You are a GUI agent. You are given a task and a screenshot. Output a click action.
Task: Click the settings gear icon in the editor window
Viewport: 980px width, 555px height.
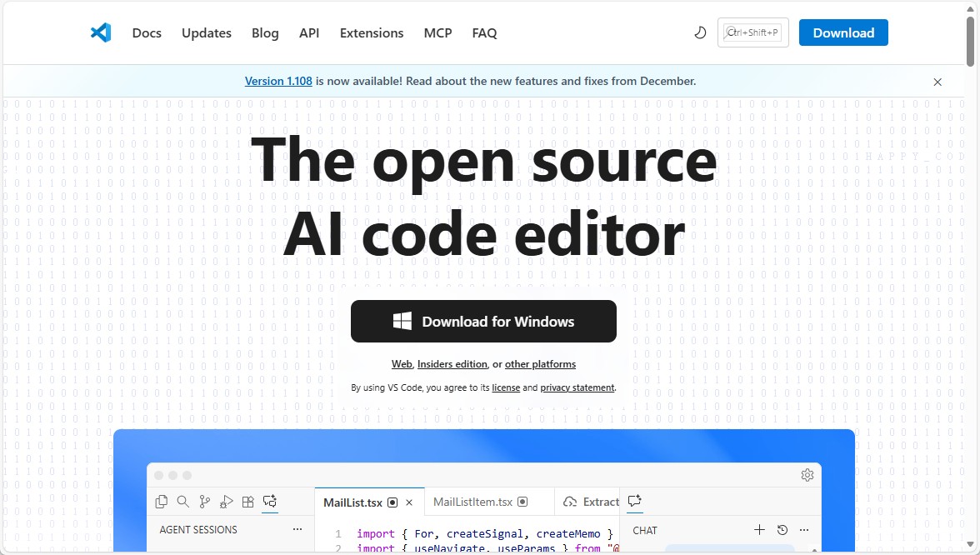807,475
